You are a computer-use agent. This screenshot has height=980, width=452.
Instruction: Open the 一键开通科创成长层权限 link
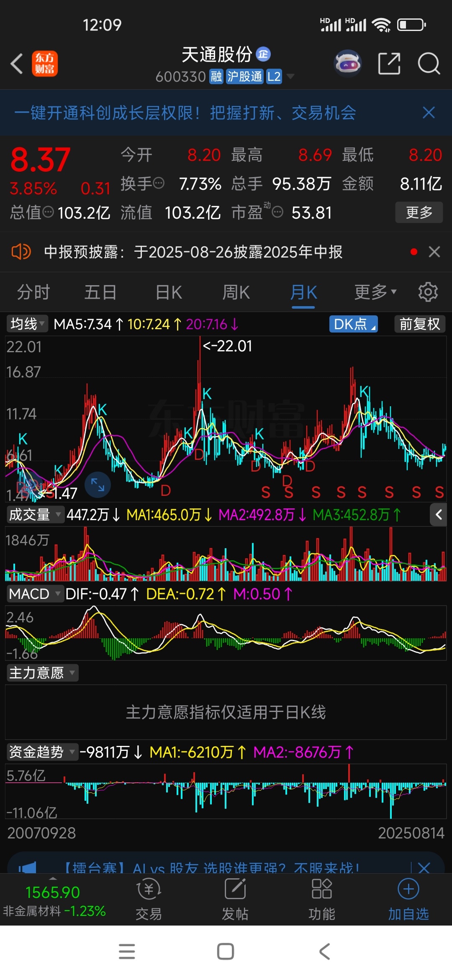pos(185,113)
